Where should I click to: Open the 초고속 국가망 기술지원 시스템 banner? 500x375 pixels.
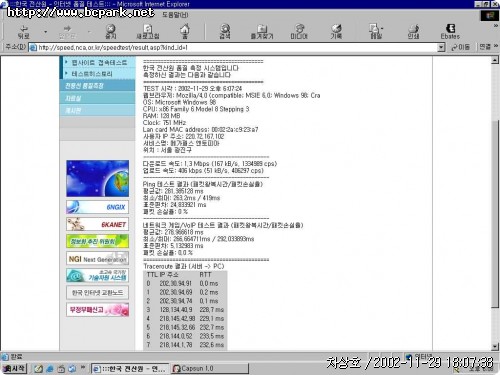(97, 276)
